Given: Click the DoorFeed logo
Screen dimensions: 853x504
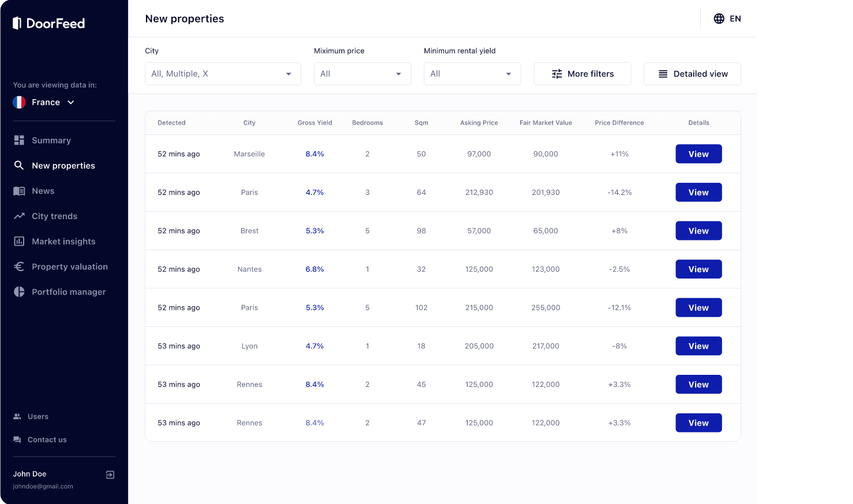Looking at the screenshot, I should pos(49,23).
